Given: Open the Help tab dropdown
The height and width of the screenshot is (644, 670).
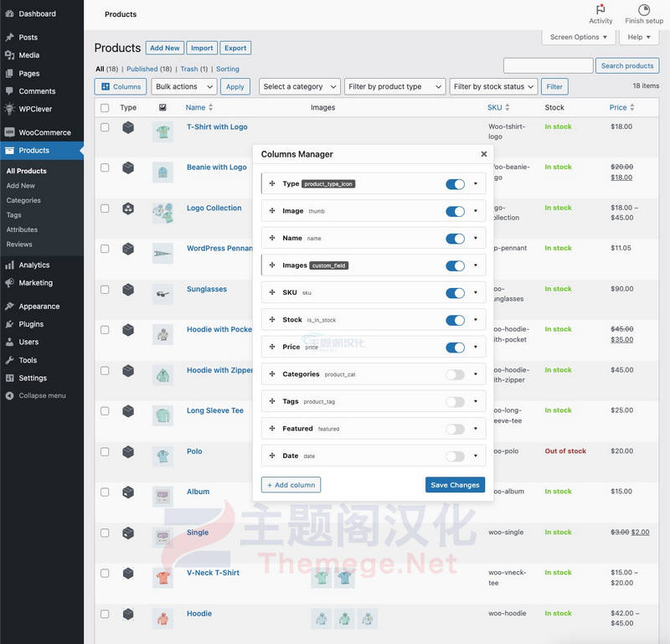Looking at the screenshot, I should (x=638, y=37).
